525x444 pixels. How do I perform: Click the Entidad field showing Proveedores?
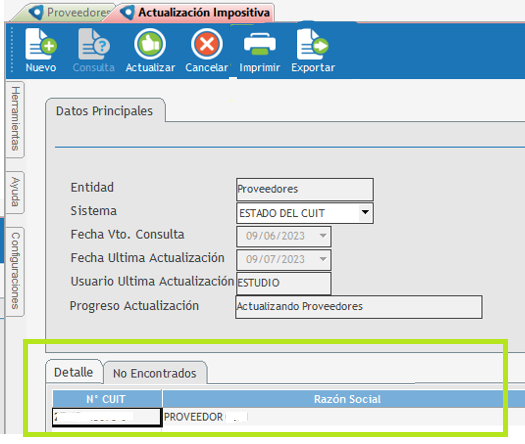tap(305, 189)
